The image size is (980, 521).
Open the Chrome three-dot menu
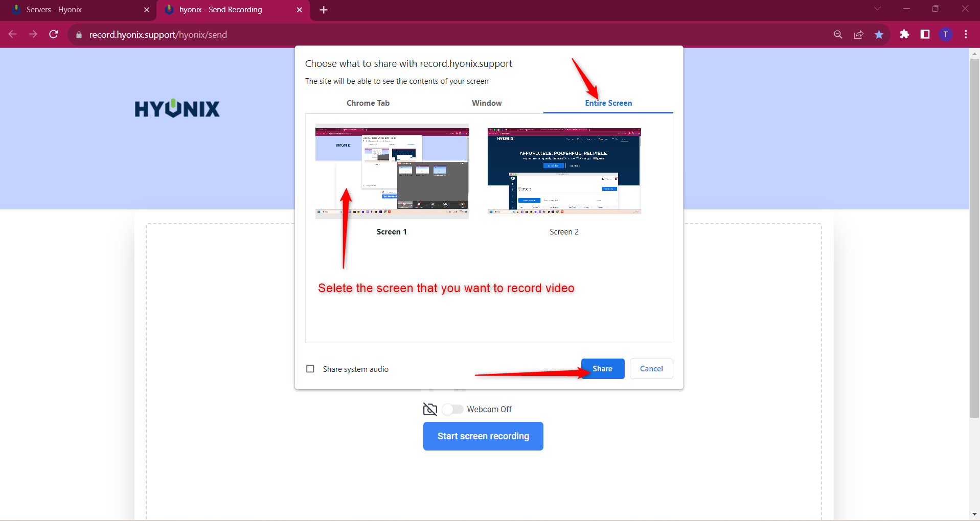click(966, 34)
